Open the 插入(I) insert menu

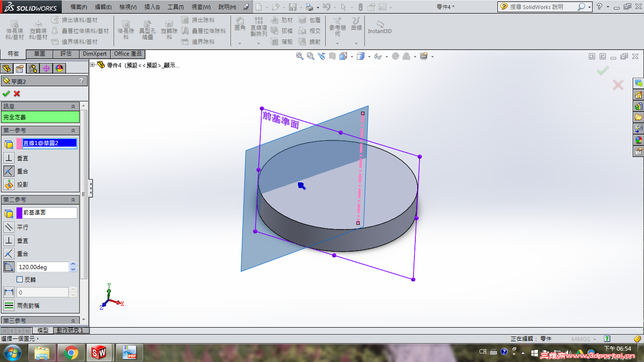[152, 7]
